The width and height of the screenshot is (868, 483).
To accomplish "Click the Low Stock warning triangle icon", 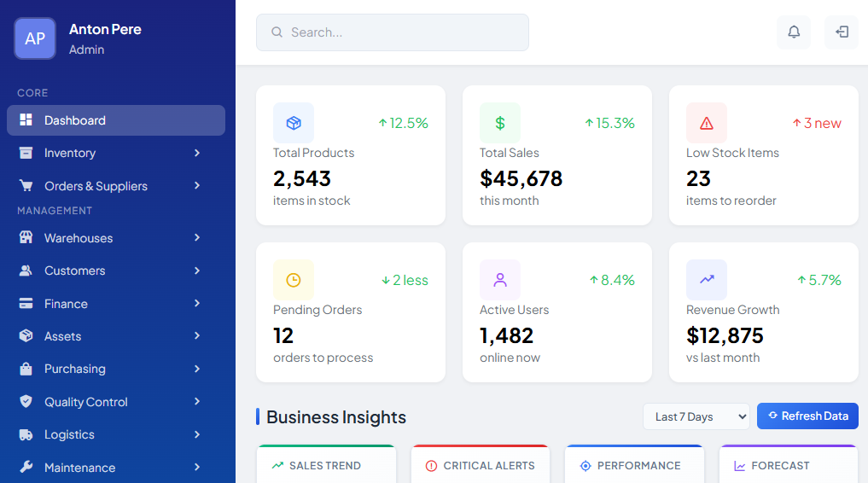I will pyautogui.click(x=707, y=123).
